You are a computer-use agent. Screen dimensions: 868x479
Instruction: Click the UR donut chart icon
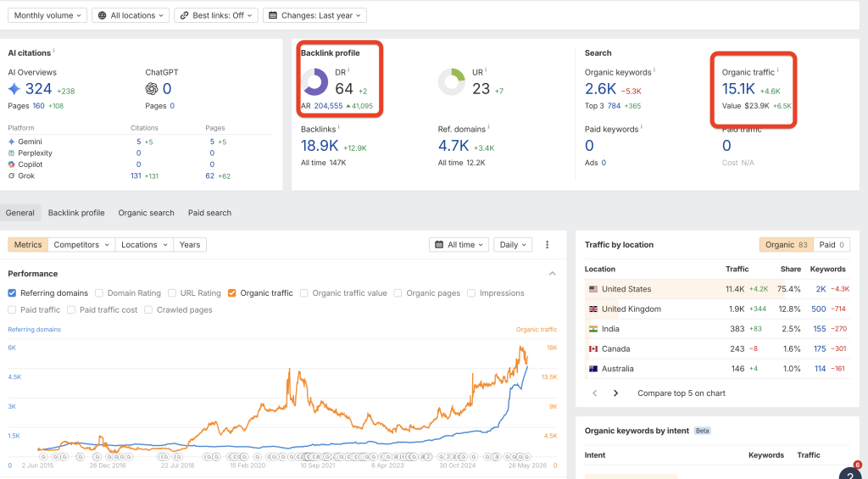452,82
